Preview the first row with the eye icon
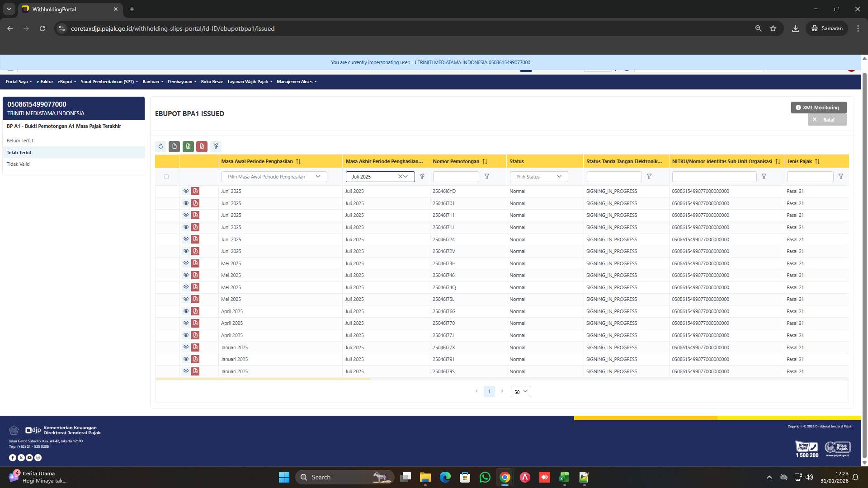Image resolution: width=868 pixels, height=488 pixels. click(186, 191)
